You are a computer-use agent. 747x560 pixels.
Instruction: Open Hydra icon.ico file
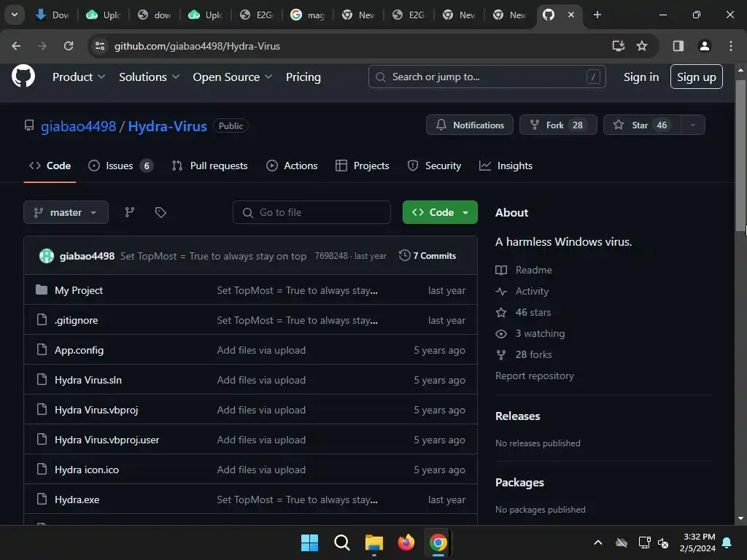click(87, 470)
